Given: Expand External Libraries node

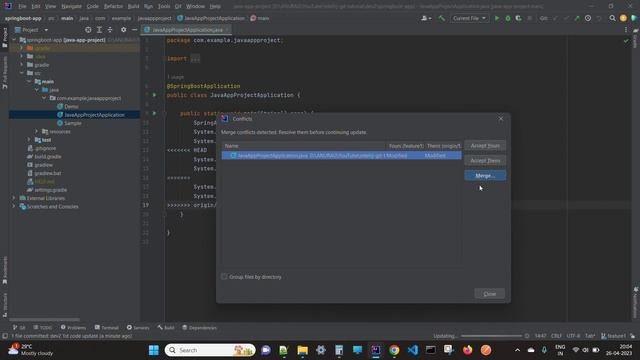Looking at the screenshot, I should [x=14, y=198].
